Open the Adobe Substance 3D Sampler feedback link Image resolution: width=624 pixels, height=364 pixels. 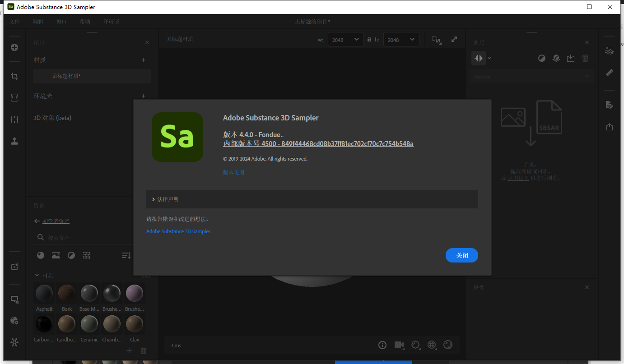[178, 231]
